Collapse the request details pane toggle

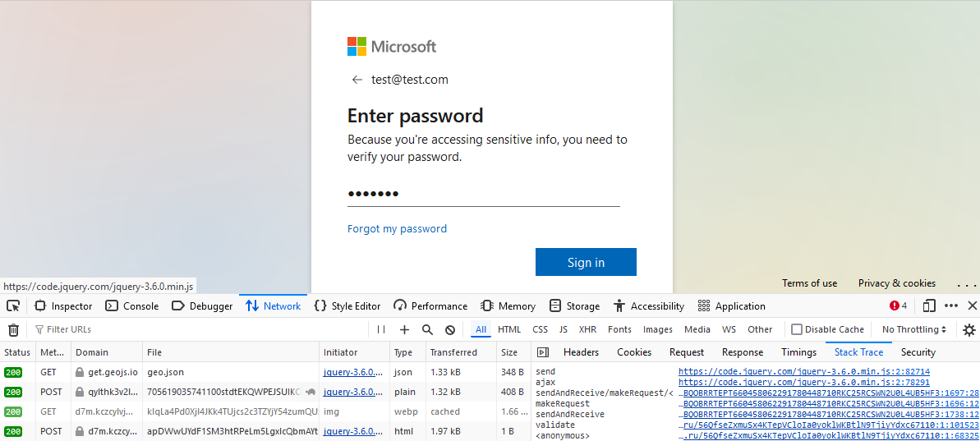tap(542, 352)
